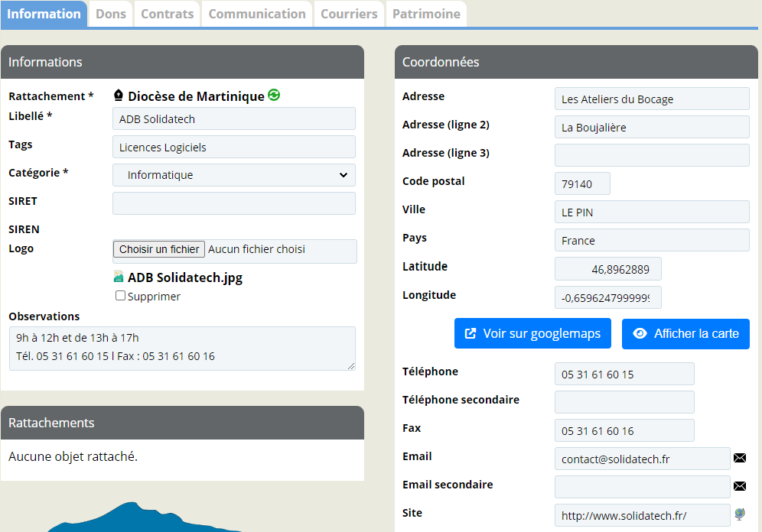
Task: Switch to the Information tab
Action: pos(44,14)
